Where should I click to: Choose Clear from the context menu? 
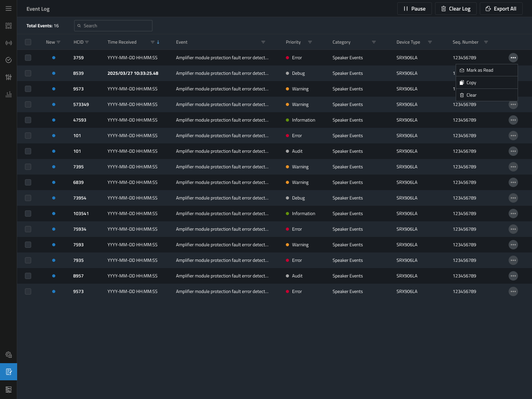pos(487,95)
